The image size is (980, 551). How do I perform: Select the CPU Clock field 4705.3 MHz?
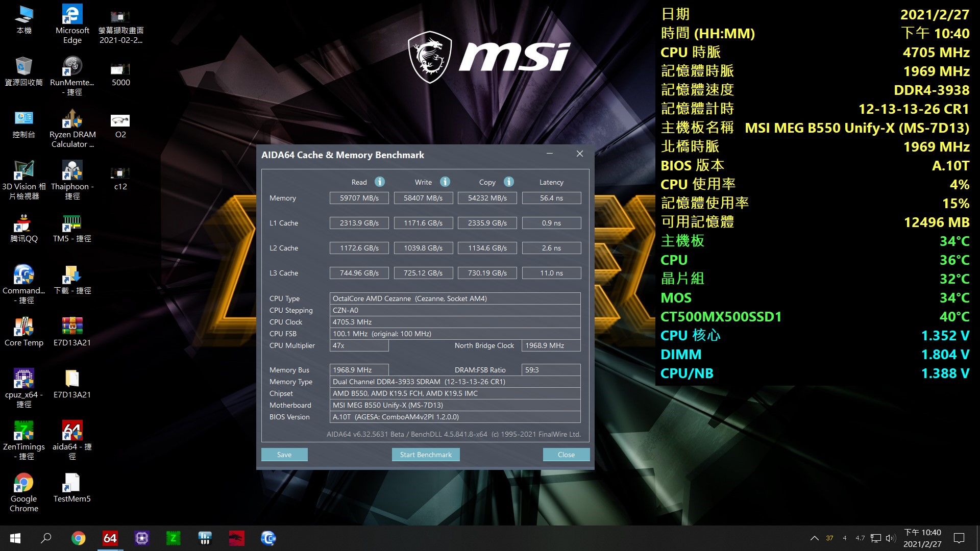pyautogui.click(x=455, y=322)
